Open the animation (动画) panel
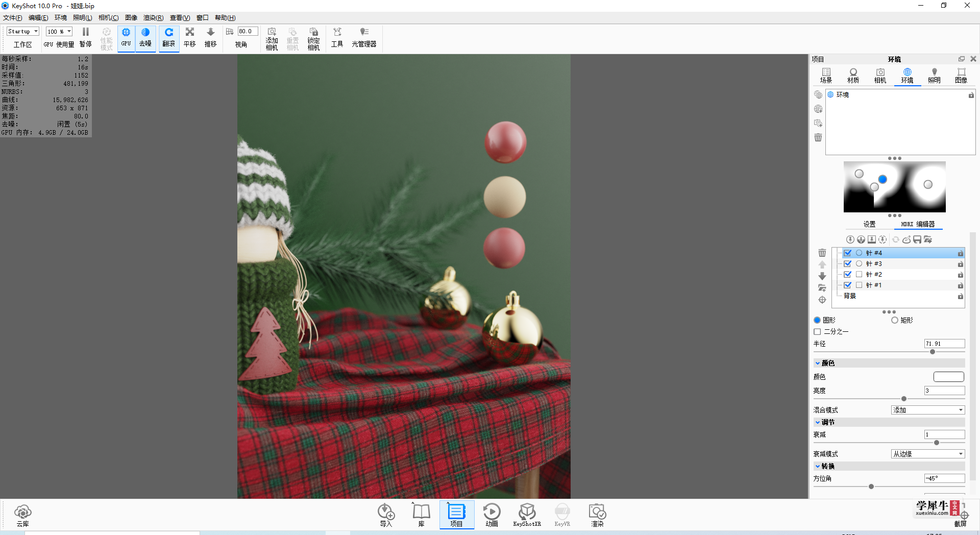This screenshot has width=980, height=535. pyautogui.click(x=492, y=515)
